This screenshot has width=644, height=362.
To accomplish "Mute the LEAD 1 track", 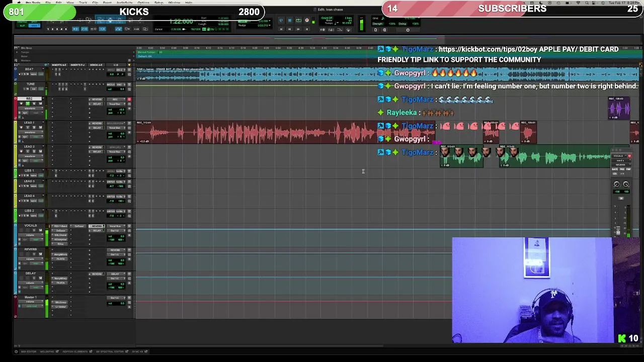I will click(40, 127).
